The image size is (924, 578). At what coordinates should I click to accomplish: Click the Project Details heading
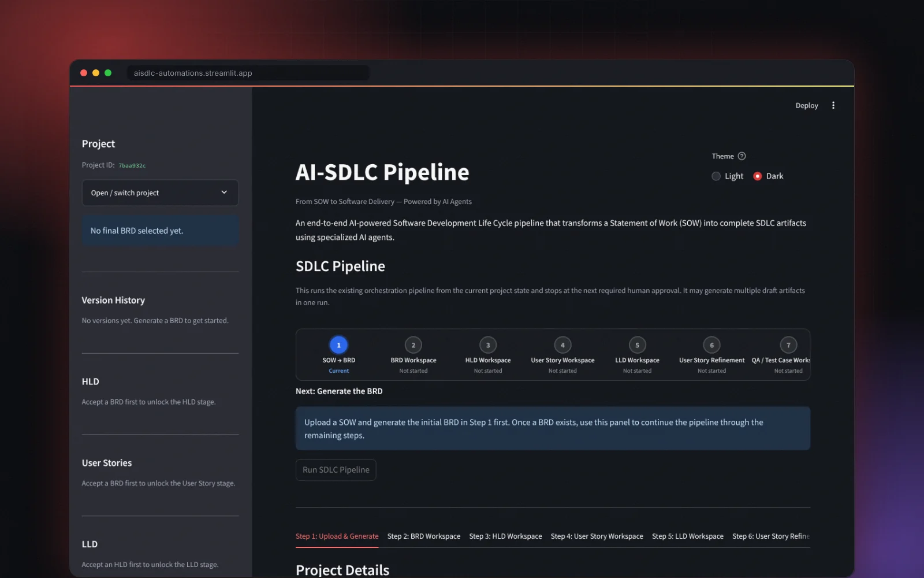point(342,570)
